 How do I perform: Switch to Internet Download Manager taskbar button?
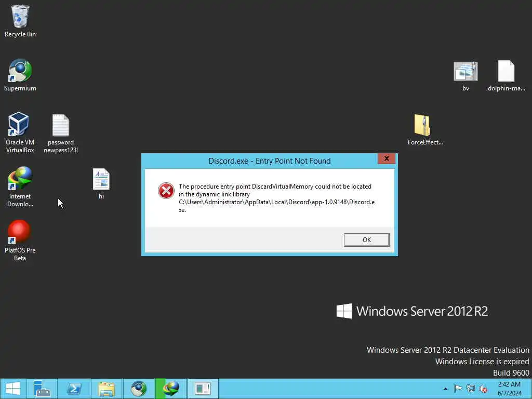click(x=171, y=389)
